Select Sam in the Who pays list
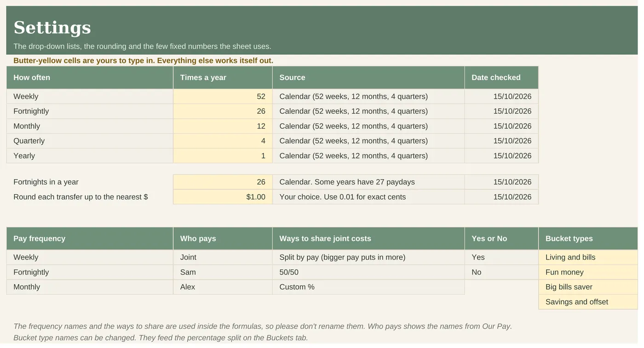Image resolution: width=644 pixels, height=348 pixels. click(x=223, y=272)
